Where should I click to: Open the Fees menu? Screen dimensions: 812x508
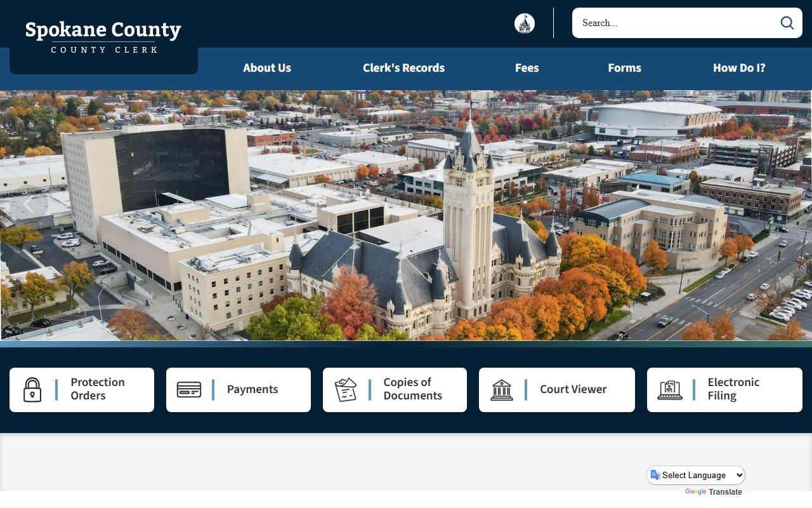coord(527,68)
